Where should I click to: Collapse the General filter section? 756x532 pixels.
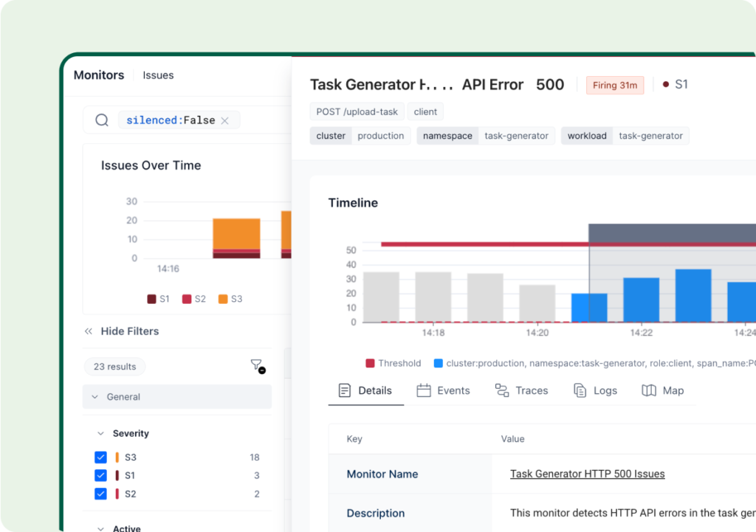coord(94,397)
